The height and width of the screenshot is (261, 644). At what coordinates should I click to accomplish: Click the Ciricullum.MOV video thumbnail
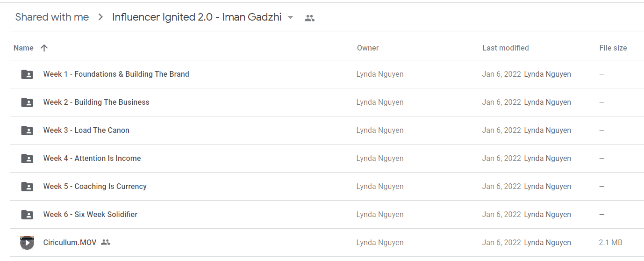pyautogui.click(x=27, y=242)
